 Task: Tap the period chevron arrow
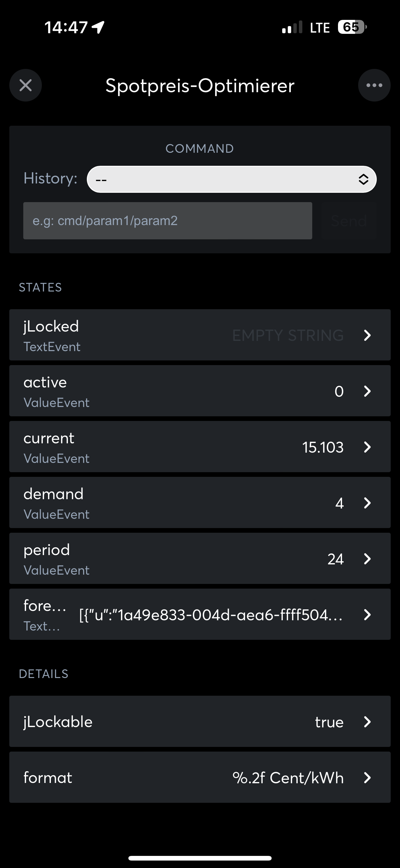click(367, 559)
